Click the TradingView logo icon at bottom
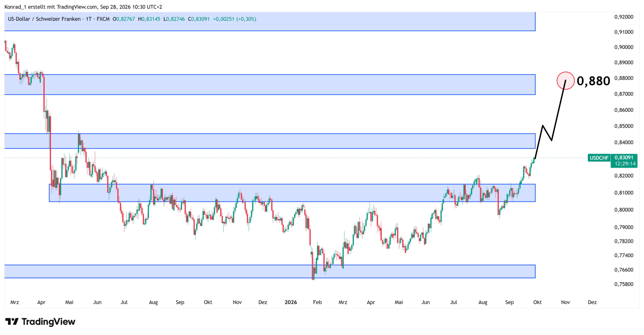Viewport: 644px width, 335px height. click(x=12, y=321)
